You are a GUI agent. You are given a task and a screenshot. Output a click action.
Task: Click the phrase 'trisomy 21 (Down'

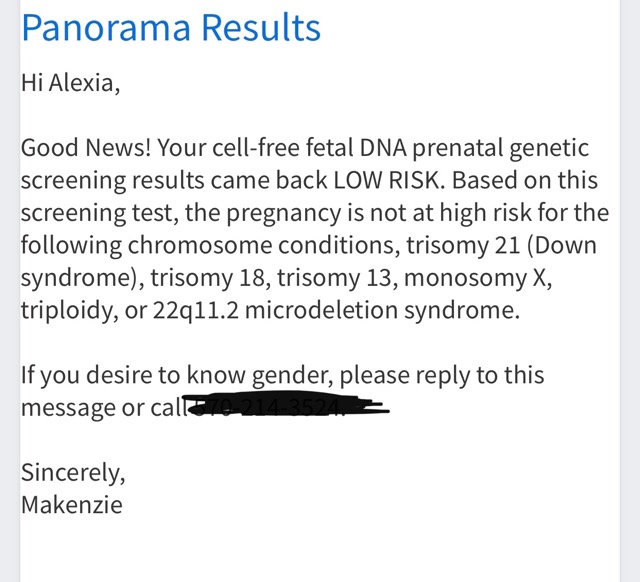coord(501,245)
